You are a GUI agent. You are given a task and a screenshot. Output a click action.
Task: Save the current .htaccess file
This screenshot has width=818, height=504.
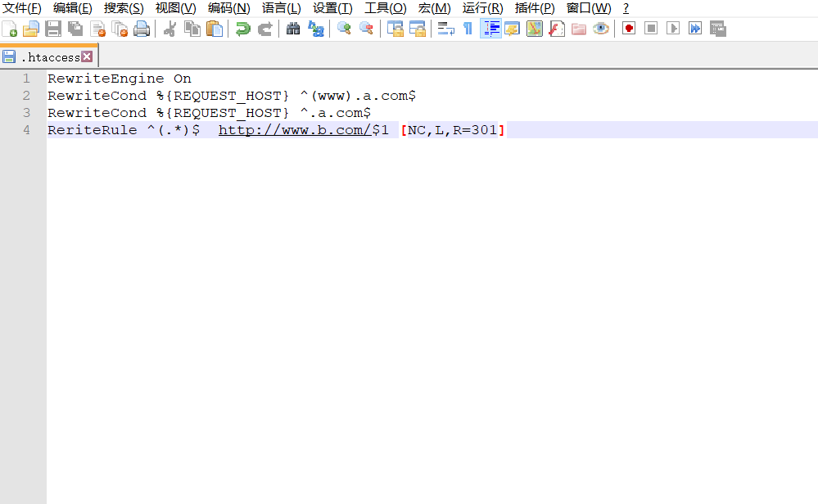point(53,29)
